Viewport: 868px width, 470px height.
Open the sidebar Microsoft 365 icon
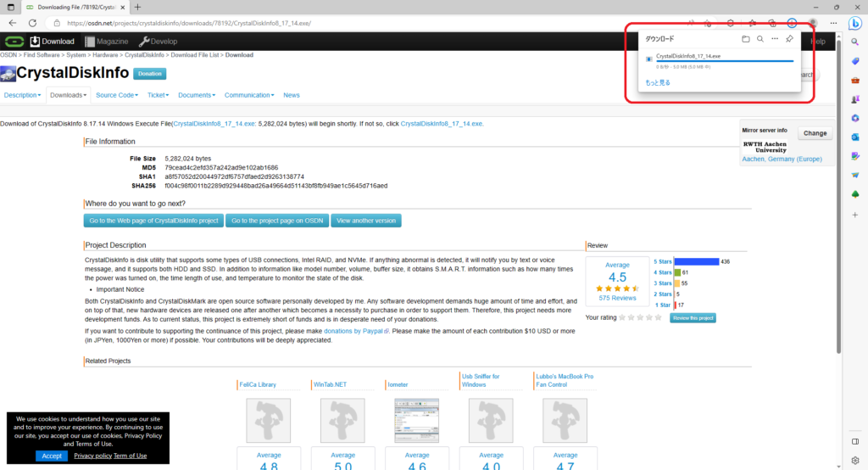855,118
